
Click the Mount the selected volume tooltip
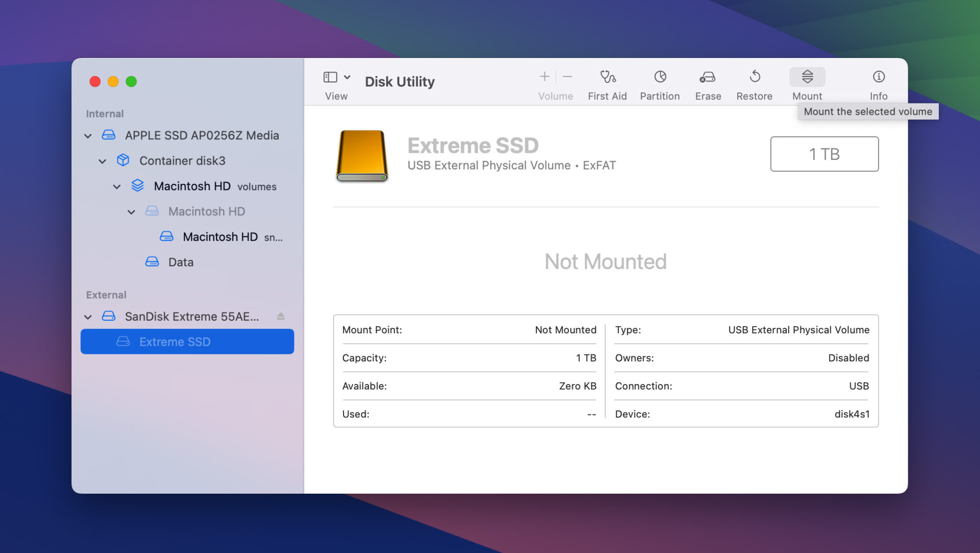click(x=868, y=111)
